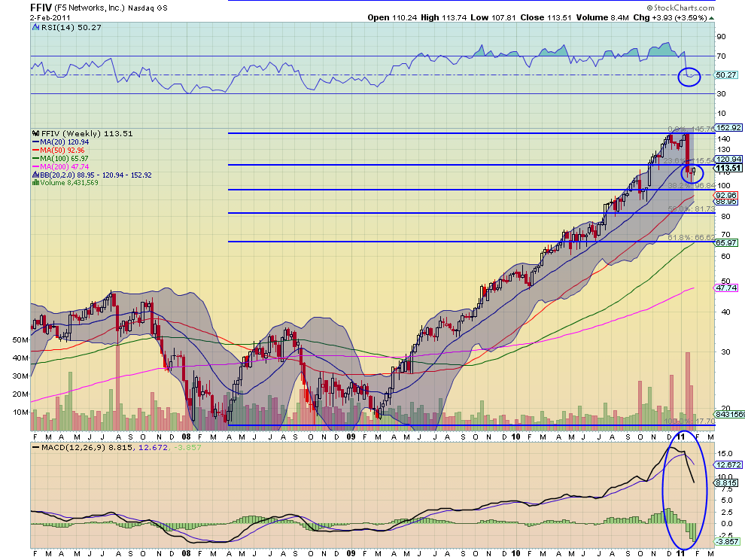Click the 12.672 MACD signal value tag

tap(728, 465)
